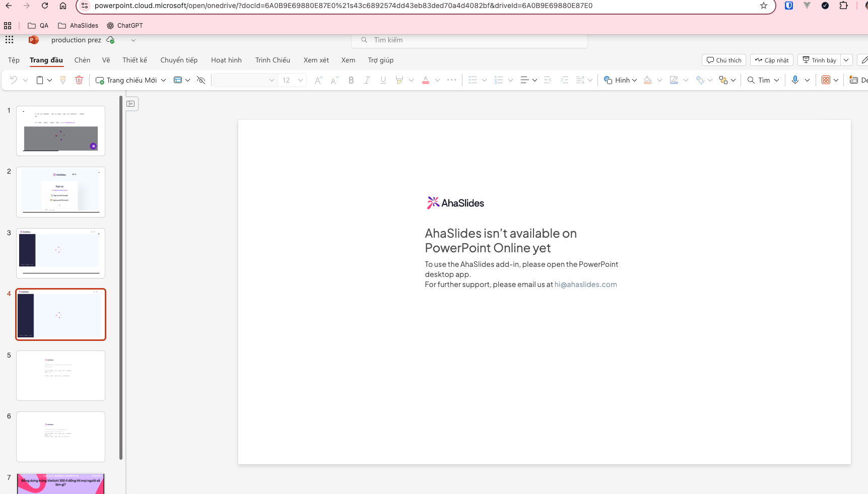Select the Format Painter brush icon

click(63, 80)
